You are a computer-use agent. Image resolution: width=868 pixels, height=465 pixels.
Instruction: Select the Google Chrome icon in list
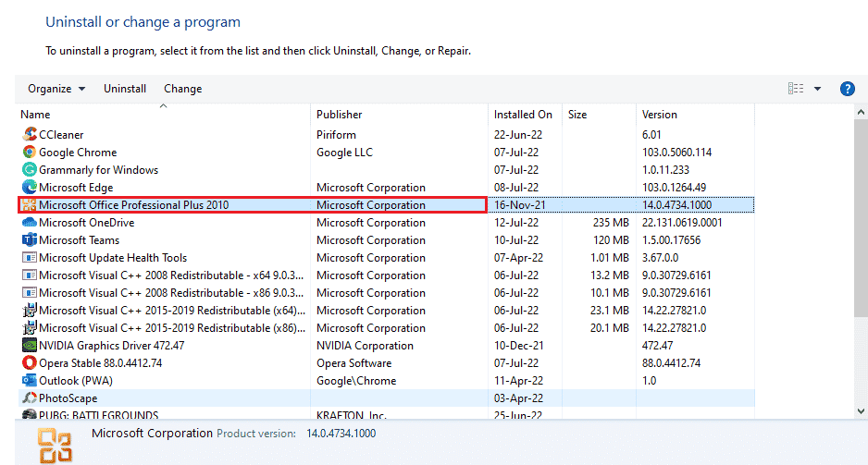pyautogui.click(x=29, y=153)
